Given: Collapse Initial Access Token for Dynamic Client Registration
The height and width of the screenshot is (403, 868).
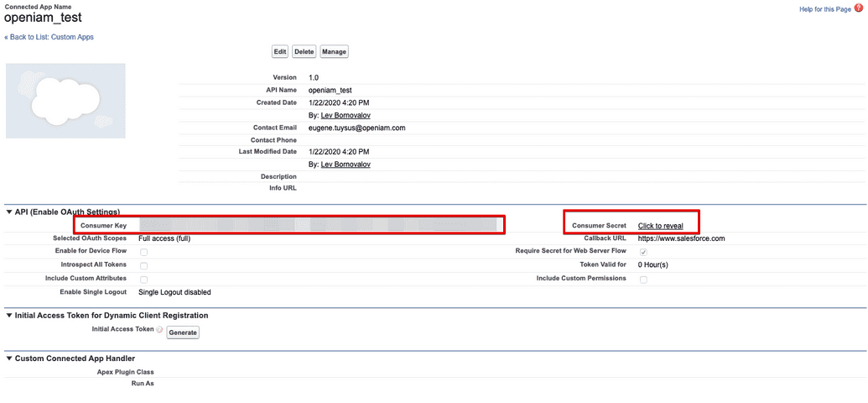Looking at the screenshot, I should point(9,316).
